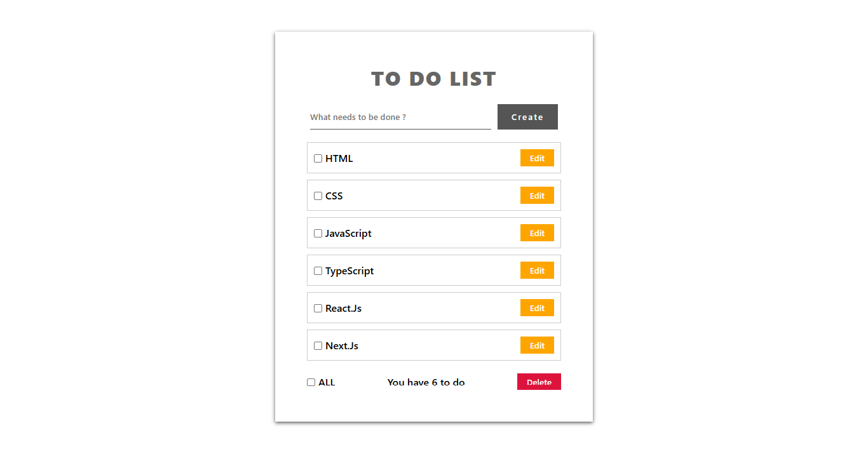Open editing for JavaScript item
Viewport: 868px width, 454px height.
coord(537,233)
